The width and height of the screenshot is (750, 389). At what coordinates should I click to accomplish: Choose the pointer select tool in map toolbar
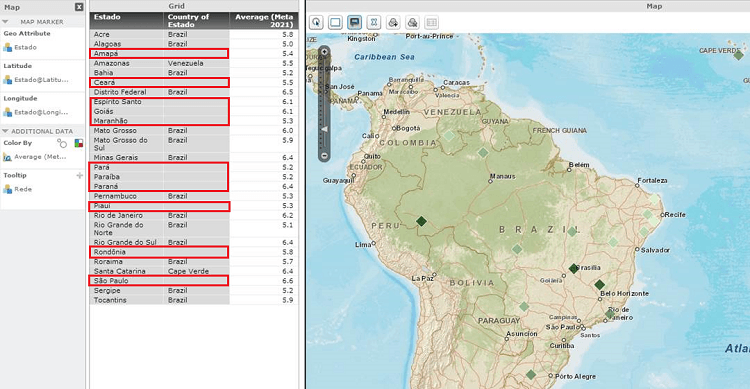pyautogui.click(x=316, y=22)
